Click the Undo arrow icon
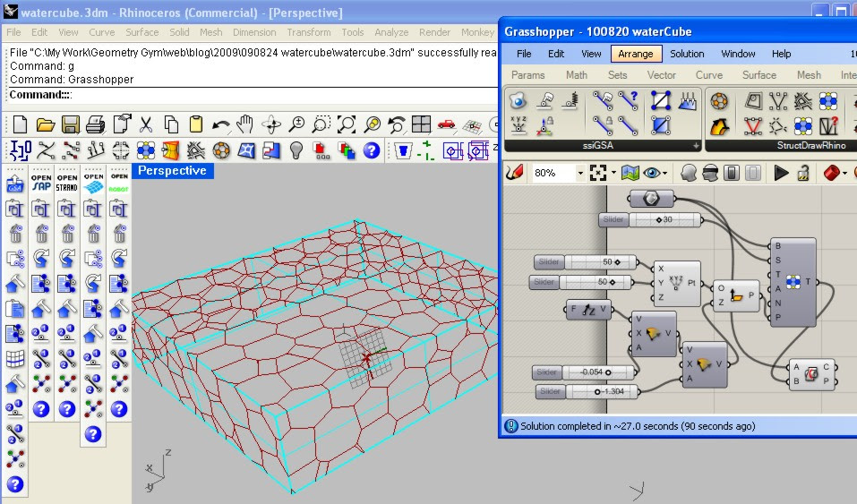Image resolution: width=857 pixels, height=504 pixels. tap(221, 125)
